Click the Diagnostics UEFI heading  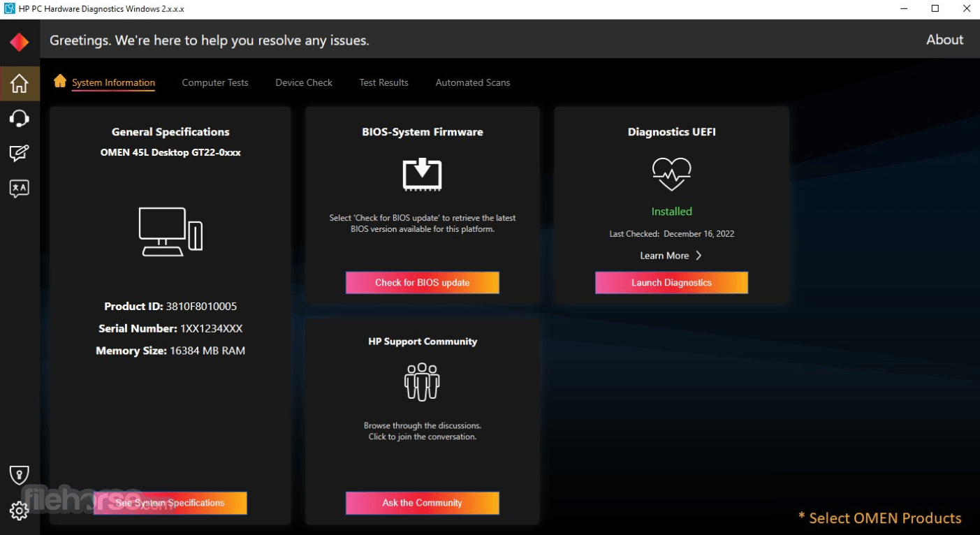point(671,131)
